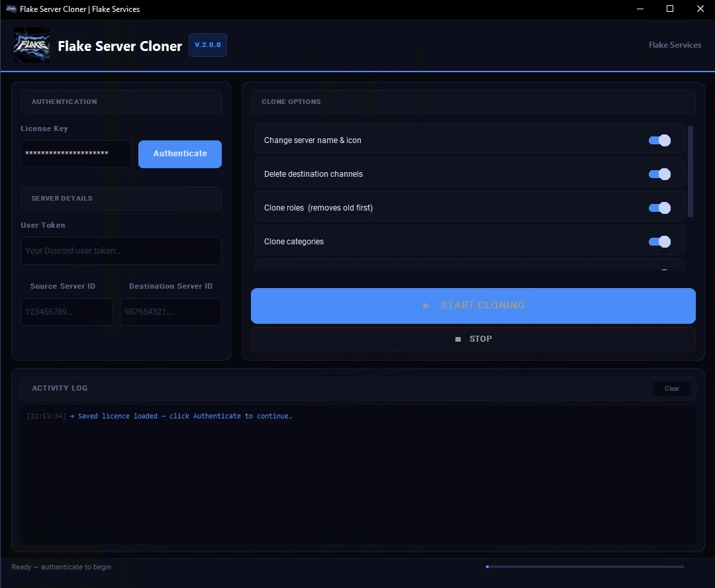Viewport: 715px width, 588px height.
Task: Turn off Clone categories switch
Action: [659, 241]
